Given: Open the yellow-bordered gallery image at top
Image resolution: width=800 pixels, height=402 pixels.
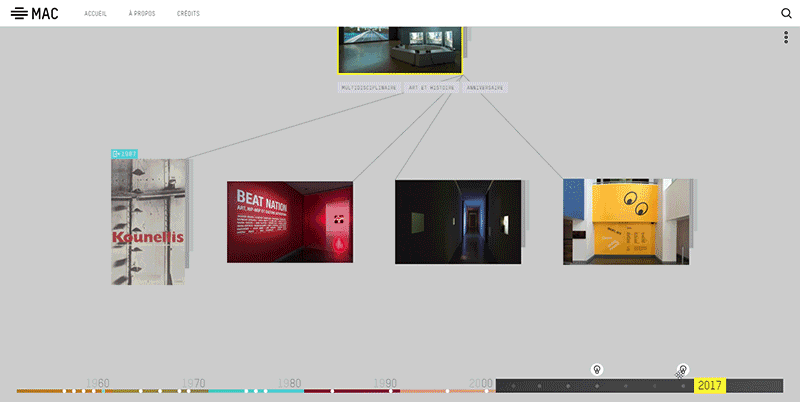Looking at the screenshot, I should 400,50.
